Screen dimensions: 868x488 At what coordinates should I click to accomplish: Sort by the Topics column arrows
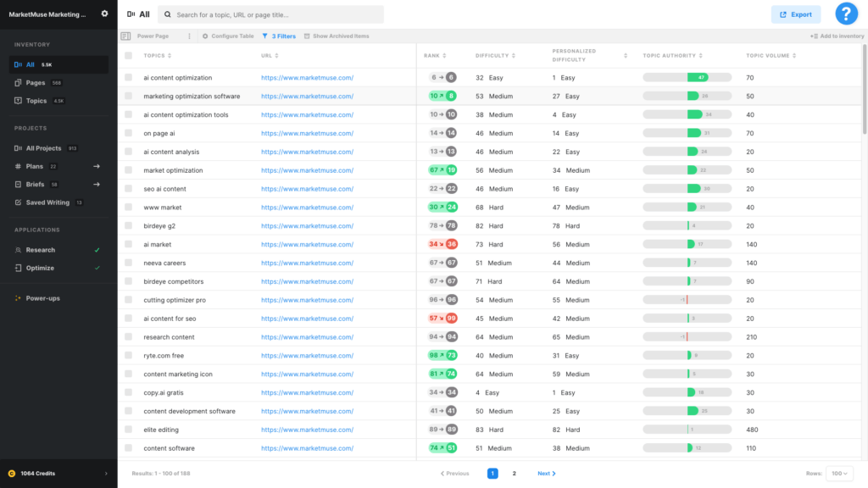[170, 55]
